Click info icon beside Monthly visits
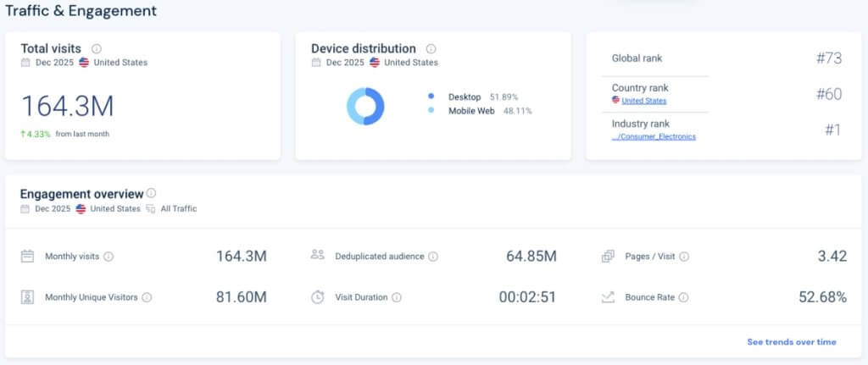The height and width of the screenshot is (365, 868). pyautogui.click(x=108, y=257)
